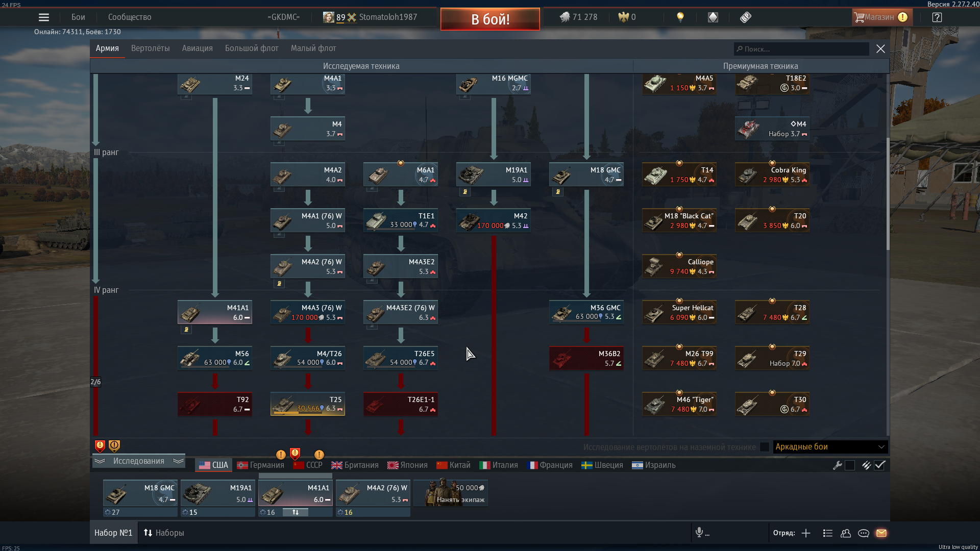Screen dimensions: 980x551
Task: Select the T29 pack vehicle
Action: coord(772,359)
